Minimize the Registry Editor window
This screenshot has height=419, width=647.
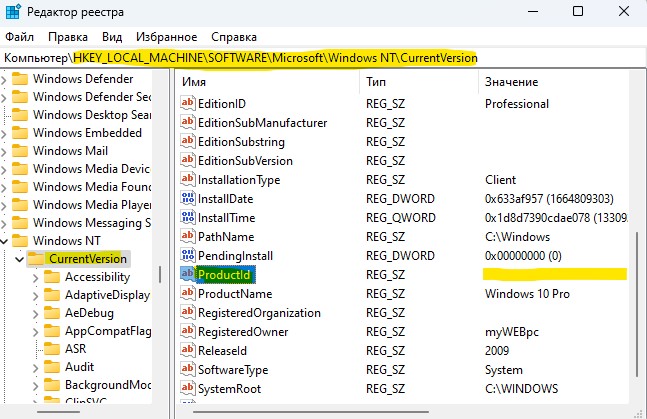click(533, 11)
